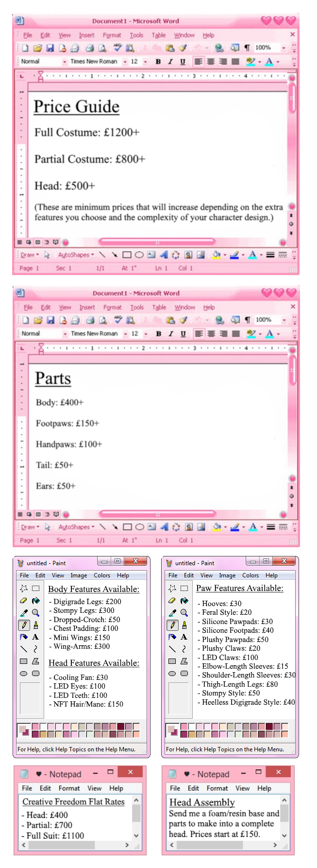Pick darkest maroon swatch in Body Features Paint palette
Viewport: 317px width, 868px height.
121,727
